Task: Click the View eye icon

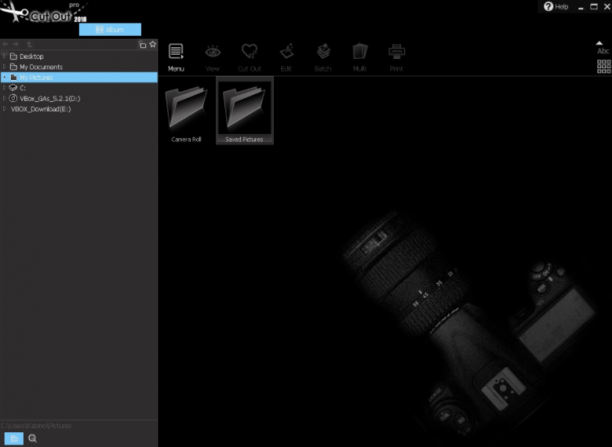Action: pos(213,57)
